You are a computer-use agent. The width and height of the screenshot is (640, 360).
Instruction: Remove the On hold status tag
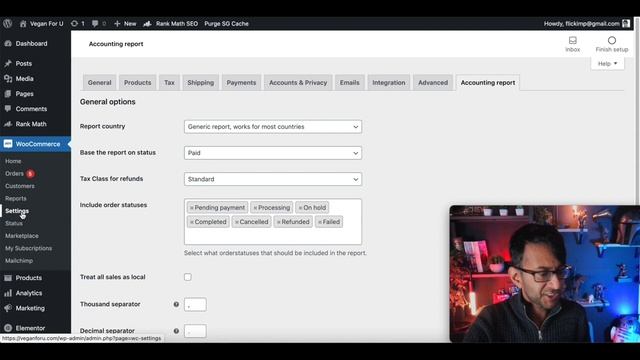300,208
